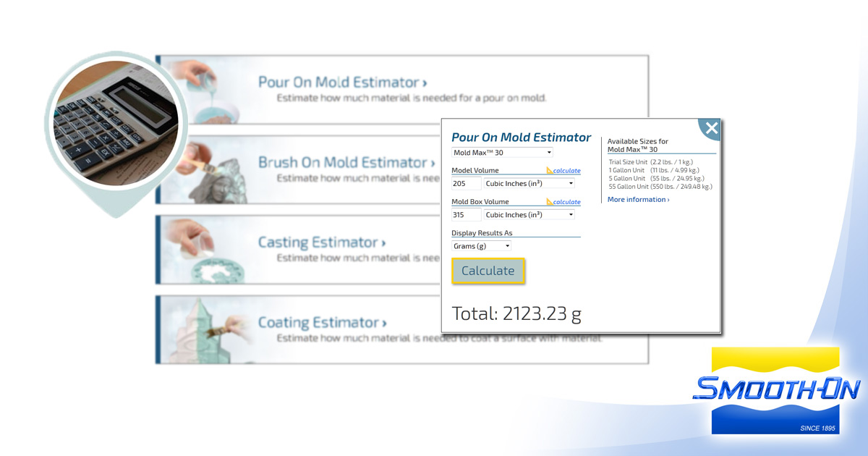Open the Brush On Mold Estimator banner link

(346, 163)
